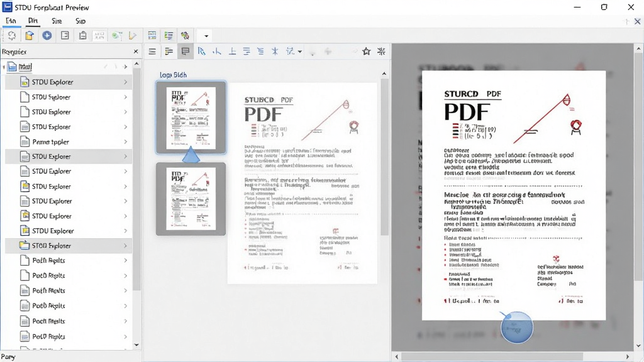Click the blue circle at the preview page's bottom
644x362 pixels.
click(517, 327)
